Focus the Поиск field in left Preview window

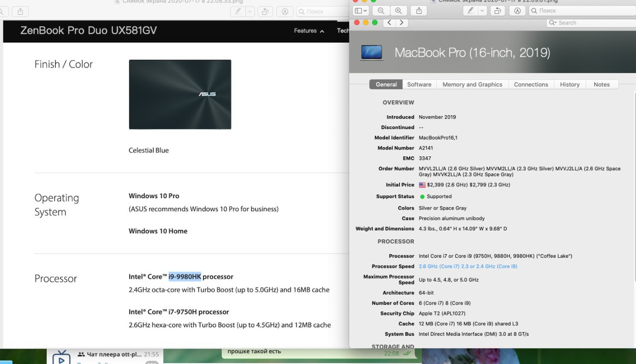coord(323,11)
